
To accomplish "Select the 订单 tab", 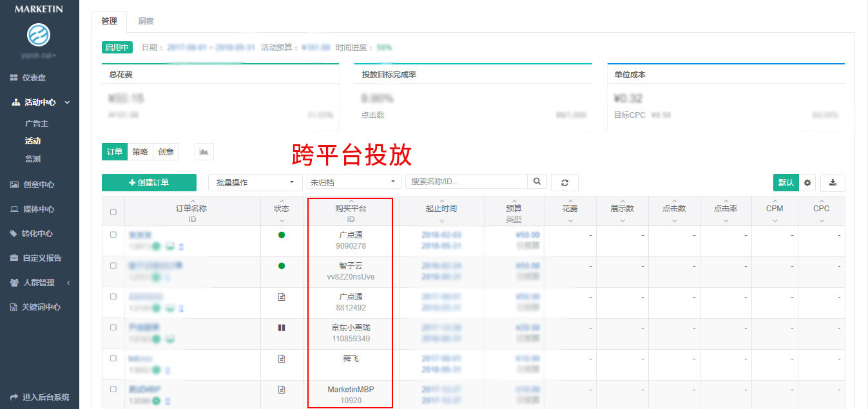I will coord(115,152).
